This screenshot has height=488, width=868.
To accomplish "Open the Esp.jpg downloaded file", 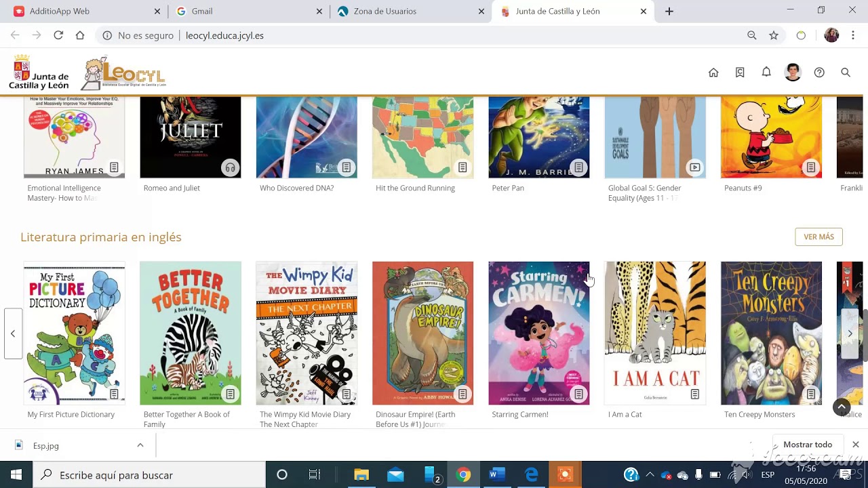I will tap(46, 445).
